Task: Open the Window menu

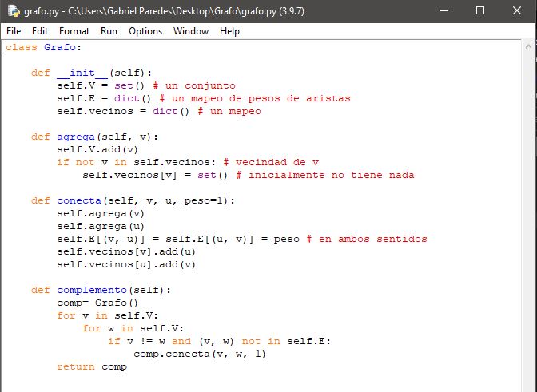Action: pos(191,31)
